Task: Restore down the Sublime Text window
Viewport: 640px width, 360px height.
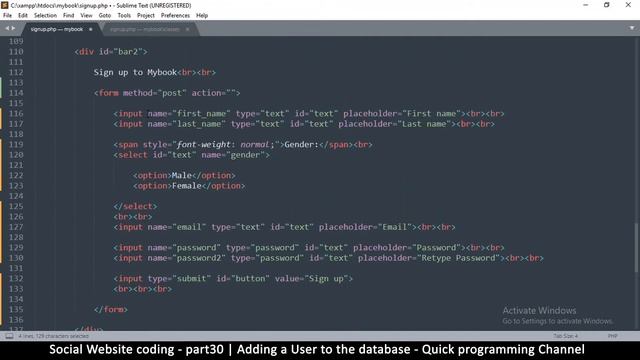Action: click(x=607, y=5)
